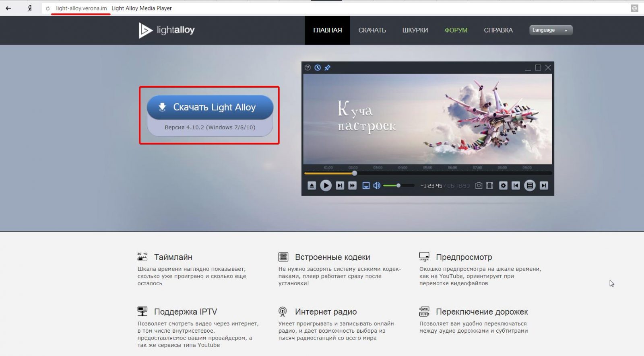Open the Language dropdown
644x356 pixels.
551,30
